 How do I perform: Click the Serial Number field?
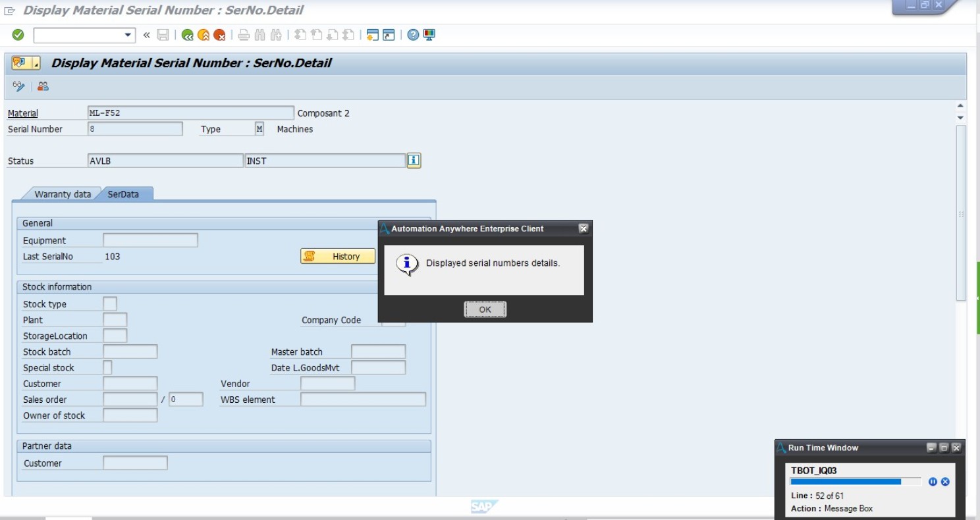point(135,129)
